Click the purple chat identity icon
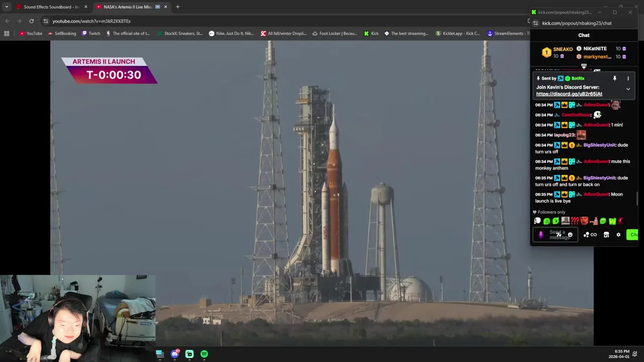644x362 pixels. pyautogui.click(x=541, y=235)
